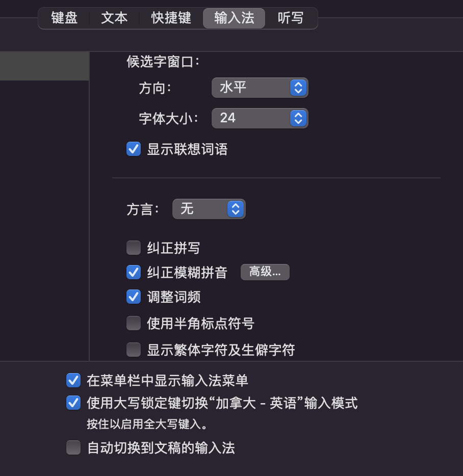Uncheck the 显示联想词语 checkbox

[134, 149]
